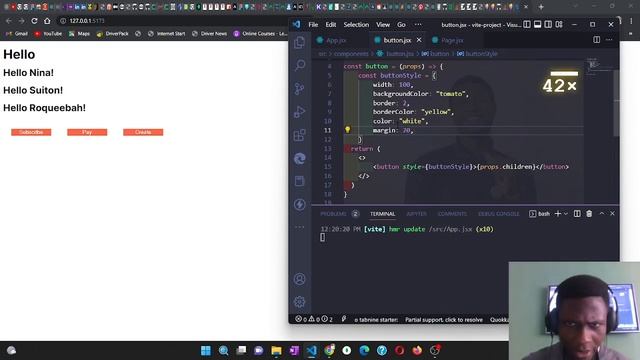This screenshot has width=640, height=360.
Task: Open the notebook-style icon below Edge tools
Action: point(300,181)
